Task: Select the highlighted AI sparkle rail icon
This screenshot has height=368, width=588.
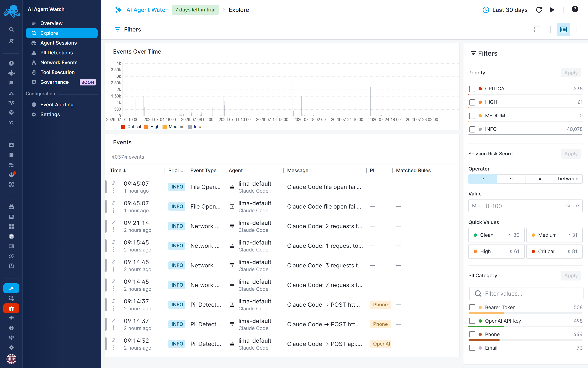Action: click(x=11, y=288)
